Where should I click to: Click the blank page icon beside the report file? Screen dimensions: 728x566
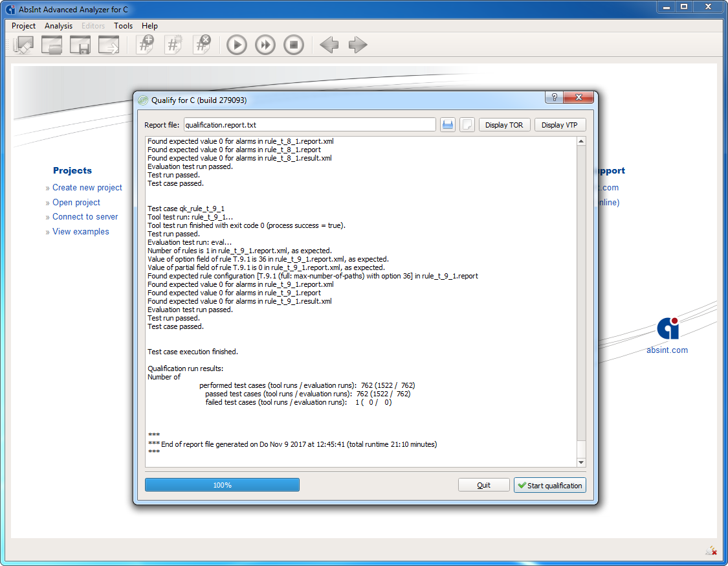pos(467,124)
